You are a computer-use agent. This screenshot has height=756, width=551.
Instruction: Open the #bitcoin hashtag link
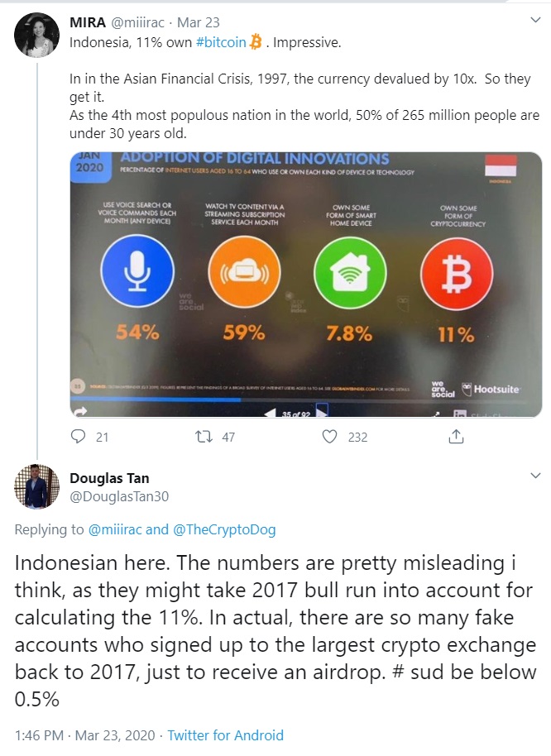click(221, 42)
